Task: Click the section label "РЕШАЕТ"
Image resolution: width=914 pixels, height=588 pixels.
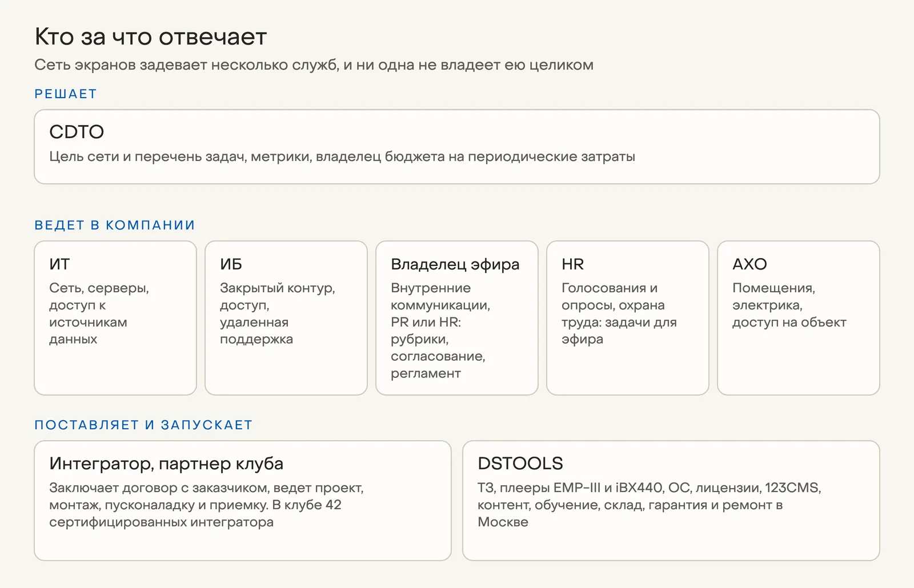Action: pyautogui.click(x=66, y=94)
